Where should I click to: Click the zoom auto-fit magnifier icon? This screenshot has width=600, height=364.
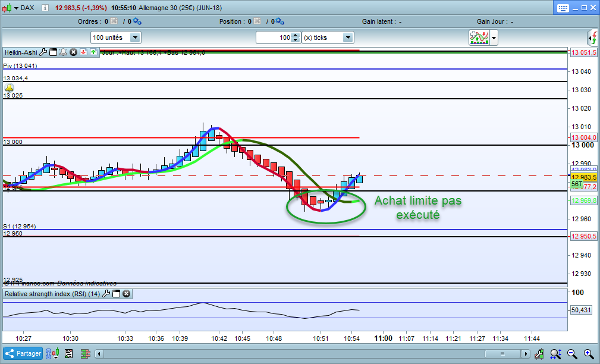pyautogui.click(x=555, y=354)
